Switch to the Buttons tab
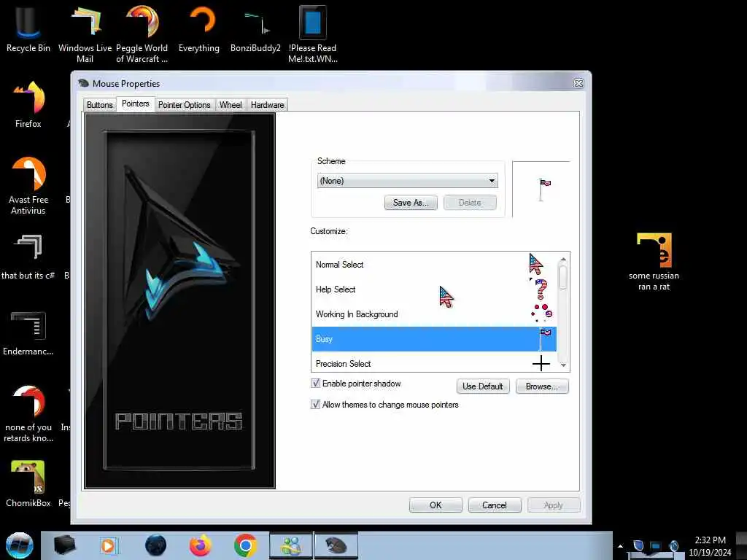 (x=99, y=105)
